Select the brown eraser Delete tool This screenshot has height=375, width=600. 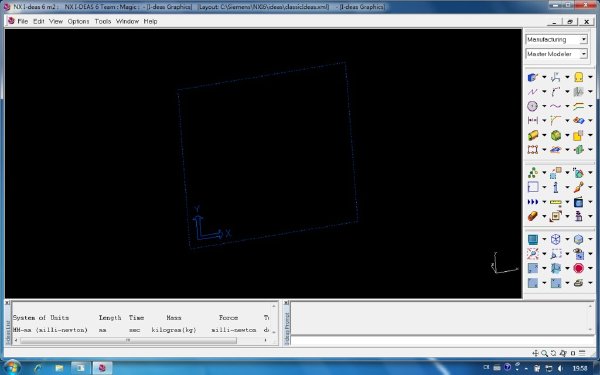[533, 216]
